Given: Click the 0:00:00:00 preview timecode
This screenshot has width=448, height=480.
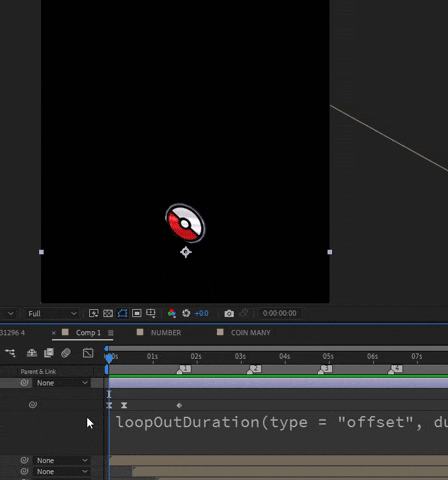Looking at the screenshot, I should pyautogui.click(x=279, y=313).
